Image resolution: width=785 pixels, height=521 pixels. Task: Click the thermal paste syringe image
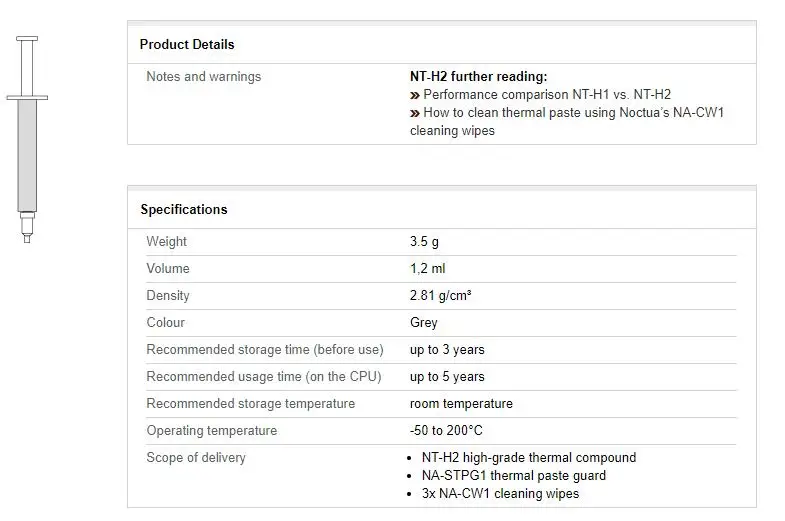pos(27,139)
